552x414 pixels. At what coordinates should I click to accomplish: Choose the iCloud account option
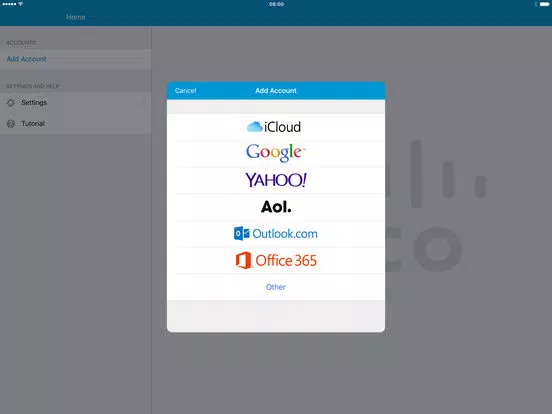276,127
